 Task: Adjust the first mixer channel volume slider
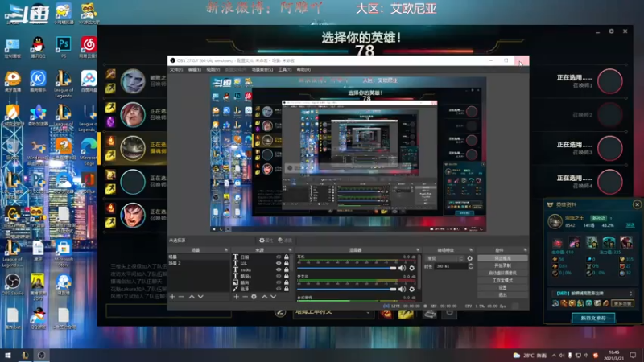(x=348, y=268)
